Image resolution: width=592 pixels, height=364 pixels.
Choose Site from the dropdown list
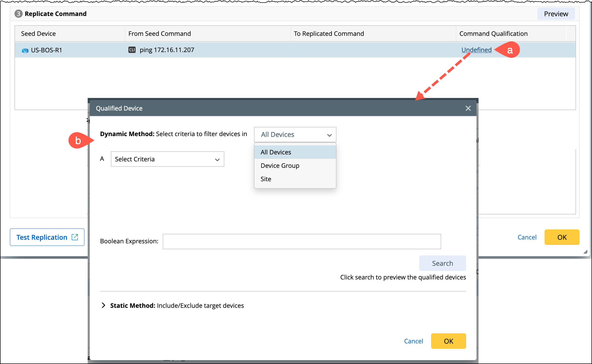click(266, 179)
